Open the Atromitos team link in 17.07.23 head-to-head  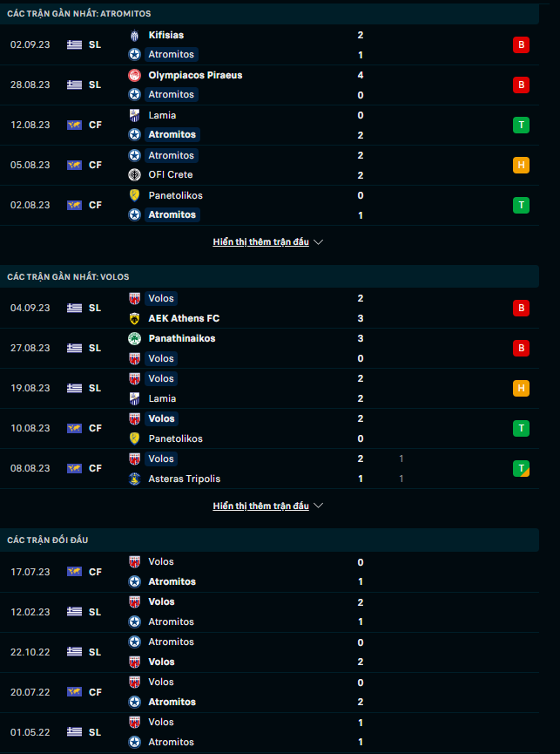pos(172,581)
